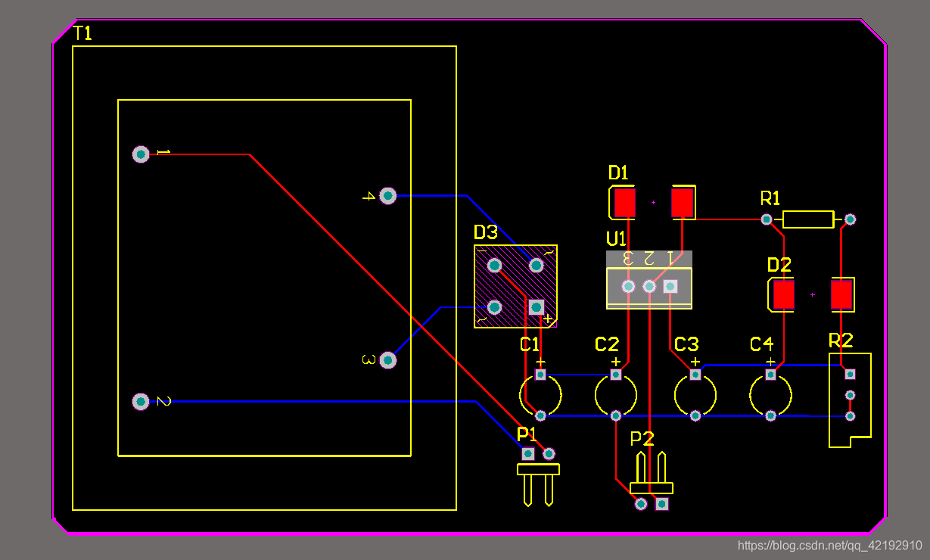
Task: Click the square pad 1 of U1
Action: (670, 286)
